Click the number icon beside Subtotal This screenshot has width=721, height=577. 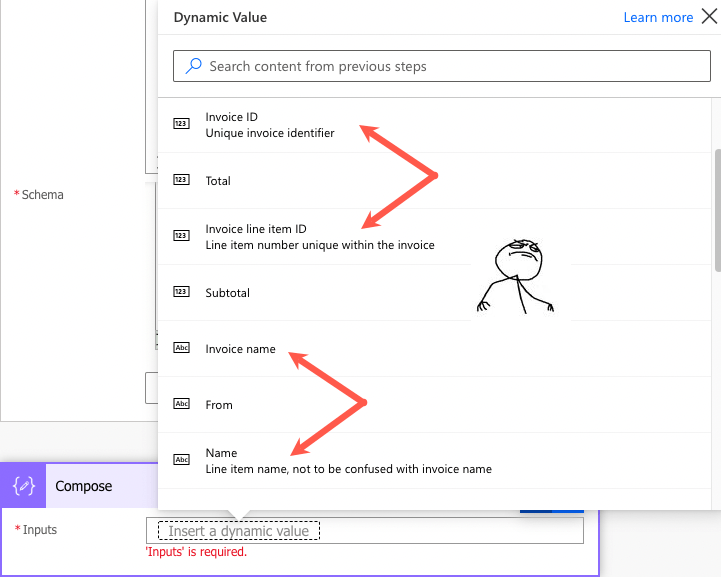[x=181, y=292]
